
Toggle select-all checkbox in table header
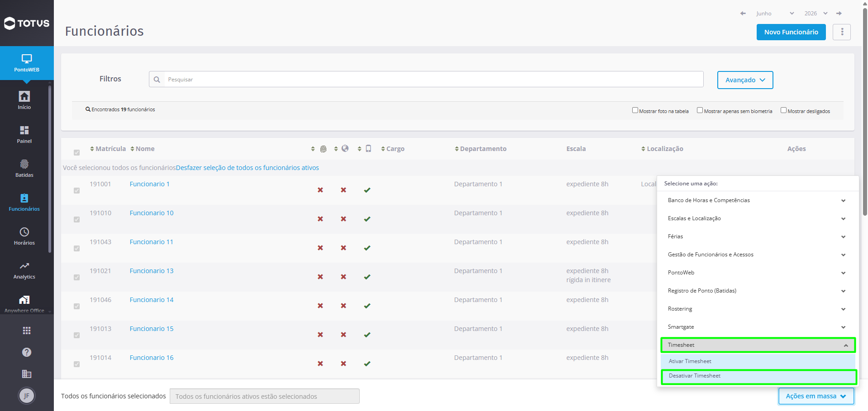76,152
